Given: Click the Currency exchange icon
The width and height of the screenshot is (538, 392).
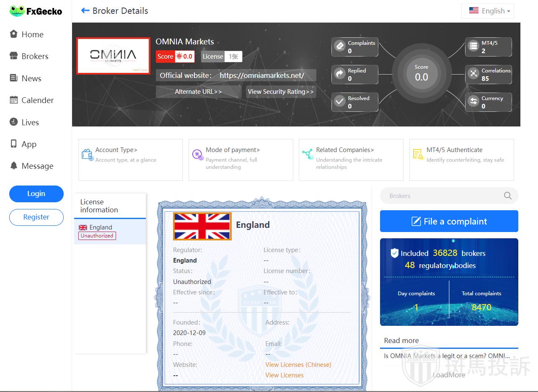Looking at the screenshot, I should (x=473, y=101).
